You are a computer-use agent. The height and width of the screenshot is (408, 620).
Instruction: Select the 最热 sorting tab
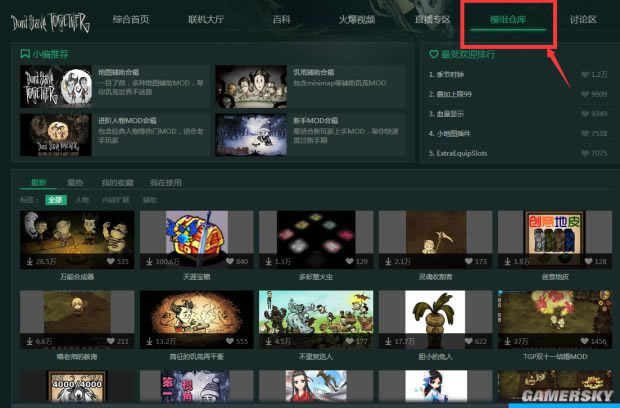click(75, 183)
